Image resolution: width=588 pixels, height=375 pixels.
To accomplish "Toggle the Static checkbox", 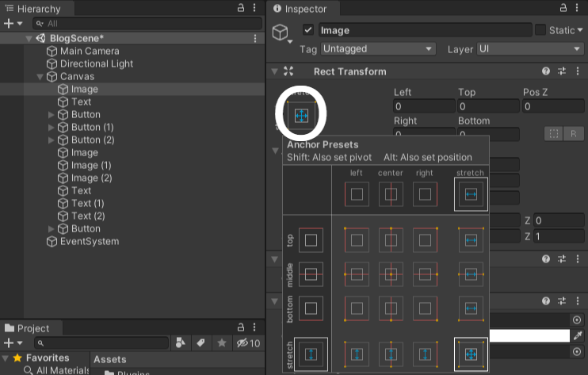I will pyautogui.click(x=540, y=30).
